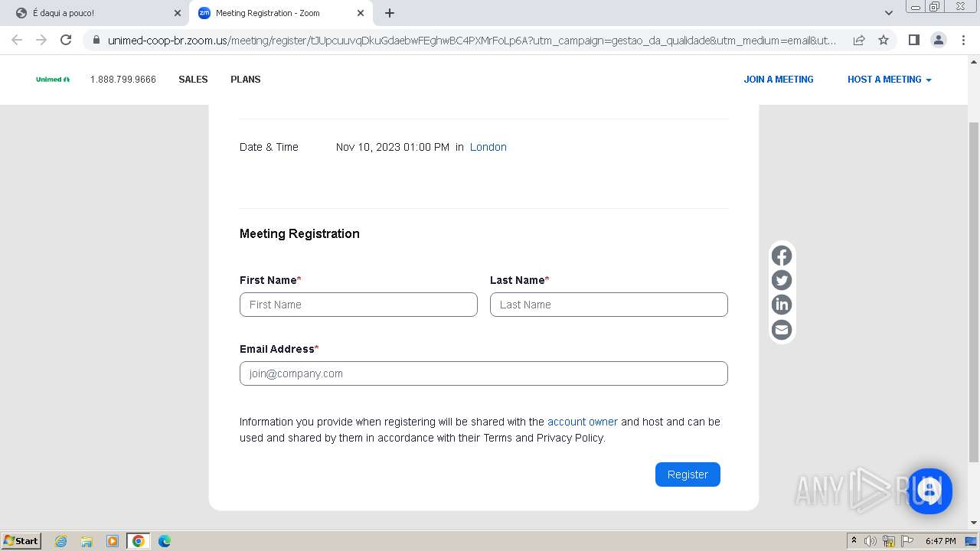This screenshot has width=980, height=551.
Task: Click the Chrome icon in the taskbar
Action: tap(138, 541)
